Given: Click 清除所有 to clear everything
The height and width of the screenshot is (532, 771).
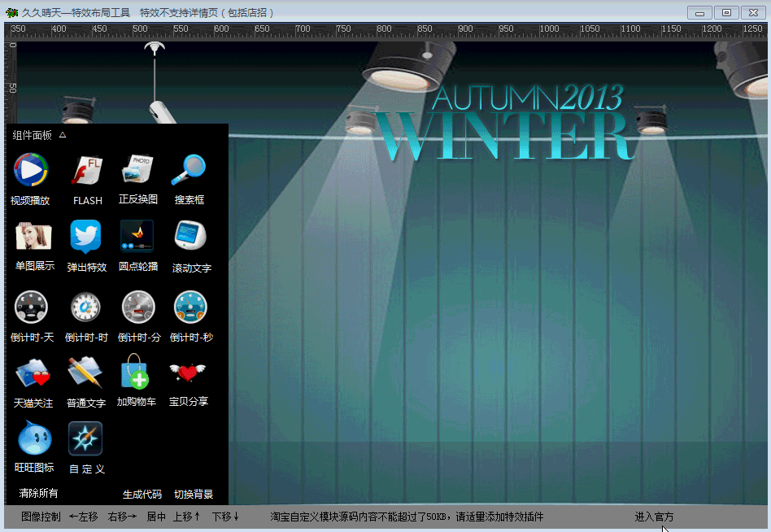Looking at the screenshot, I should [39, 494].
